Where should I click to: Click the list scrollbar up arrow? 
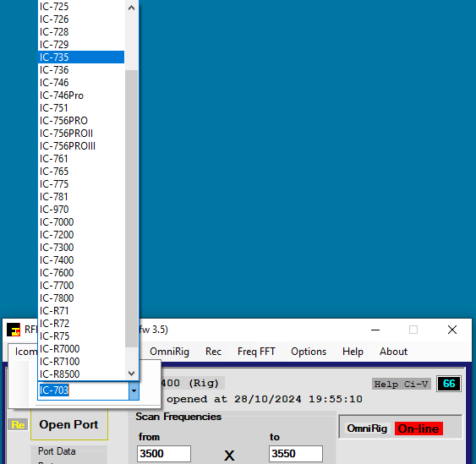click(131, 8)
